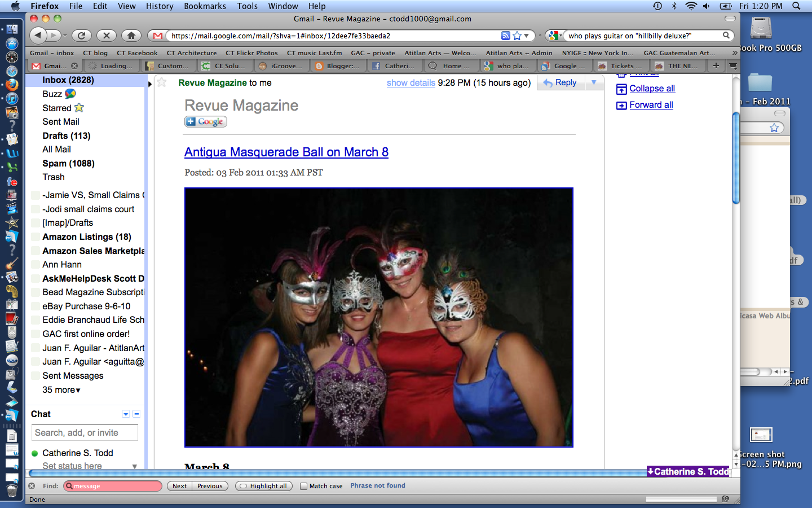The height and width of the screenshot is (508, 812).
Task: Go to the home page icon
Action: pos(131,35)
